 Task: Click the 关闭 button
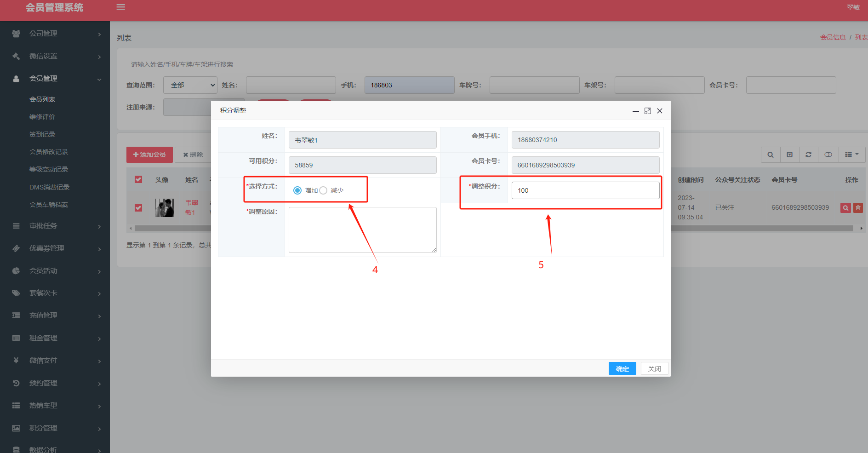pyautogui.click(x=654, y=368)
